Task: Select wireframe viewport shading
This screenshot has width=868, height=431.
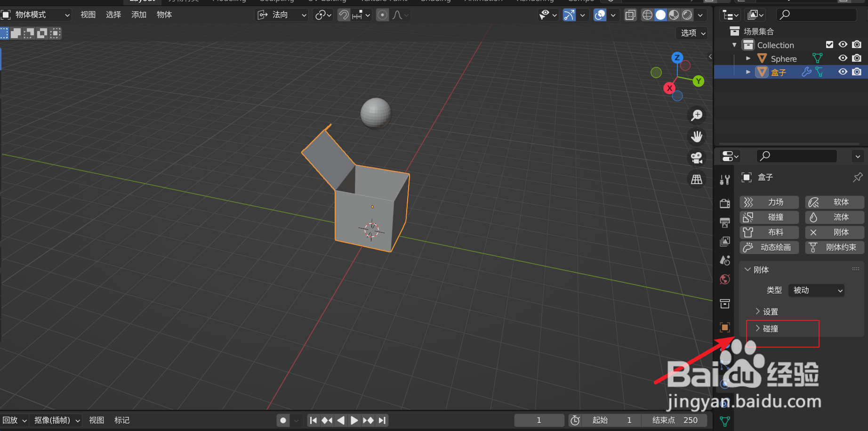Action: (648, 15)
